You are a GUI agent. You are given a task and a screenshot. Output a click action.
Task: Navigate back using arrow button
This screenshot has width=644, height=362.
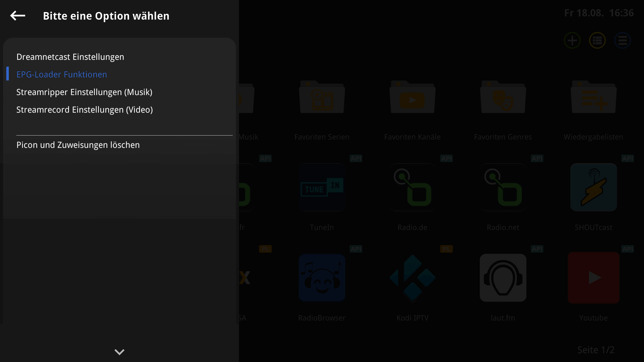(18, 16)
